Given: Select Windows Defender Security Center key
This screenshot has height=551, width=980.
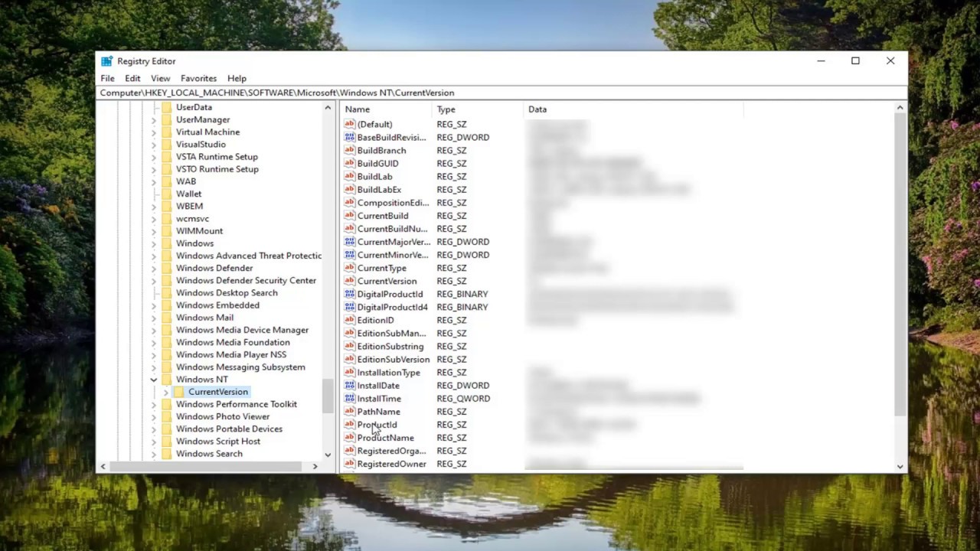Looking at the screenshot, I should tap(246, 280).
